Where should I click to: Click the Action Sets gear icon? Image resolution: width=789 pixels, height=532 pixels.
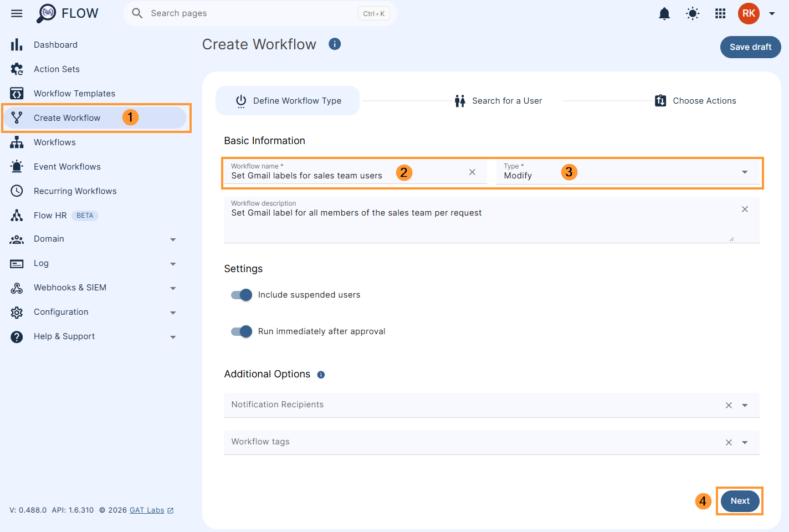(x=17, y=69)
